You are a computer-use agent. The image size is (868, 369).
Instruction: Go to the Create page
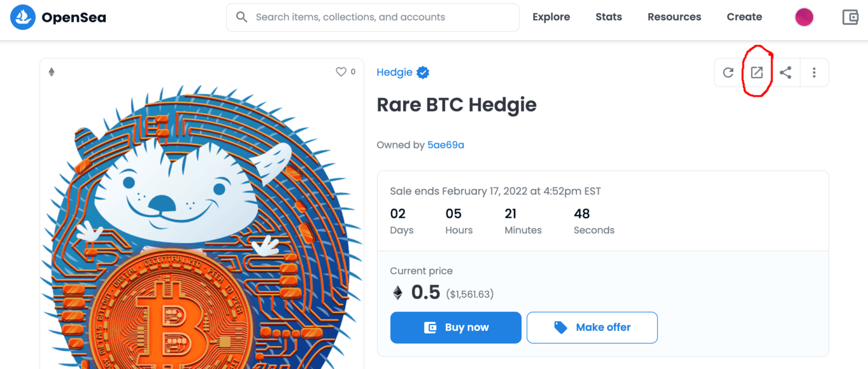(744, 17)
